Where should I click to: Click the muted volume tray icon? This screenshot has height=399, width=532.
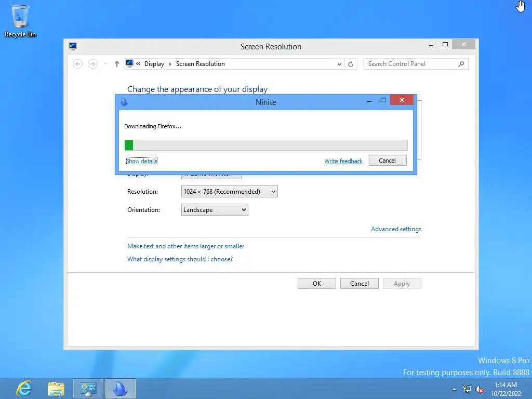[x=480, y=389]
